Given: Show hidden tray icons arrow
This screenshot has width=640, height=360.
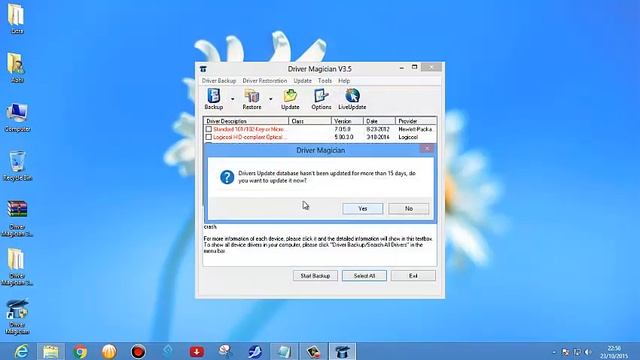Looking at the screenshot, I should (x=554, y=352).
